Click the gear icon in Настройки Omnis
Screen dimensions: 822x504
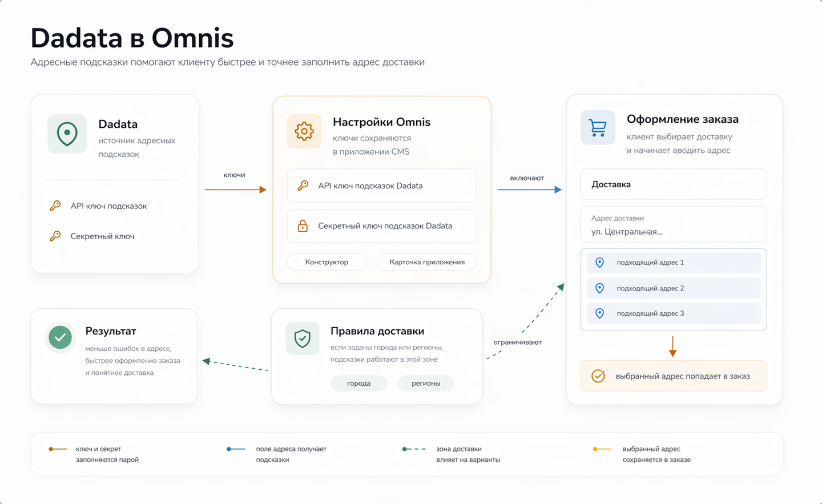[304, 131]
